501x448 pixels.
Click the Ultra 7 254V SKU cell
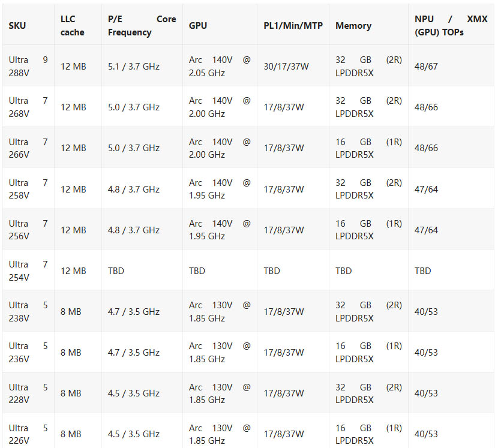[28, 271]
